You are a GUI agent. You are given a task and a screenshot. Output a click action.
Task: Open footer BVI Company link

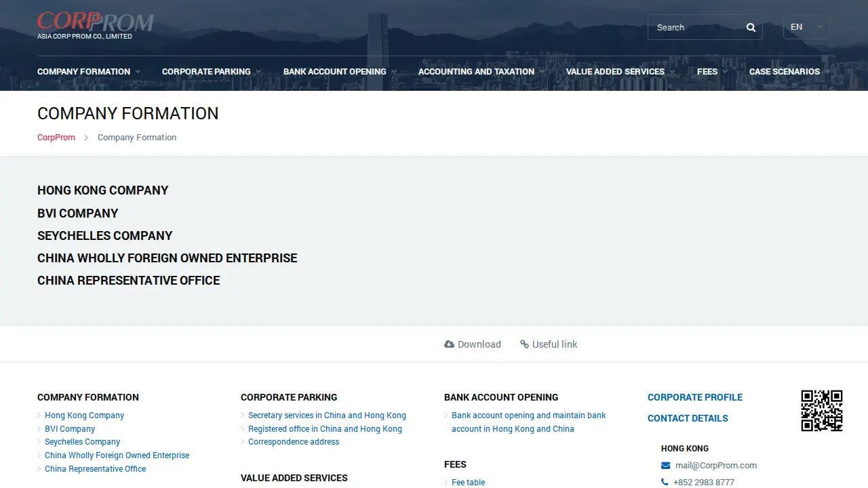[x=70, y=429]
